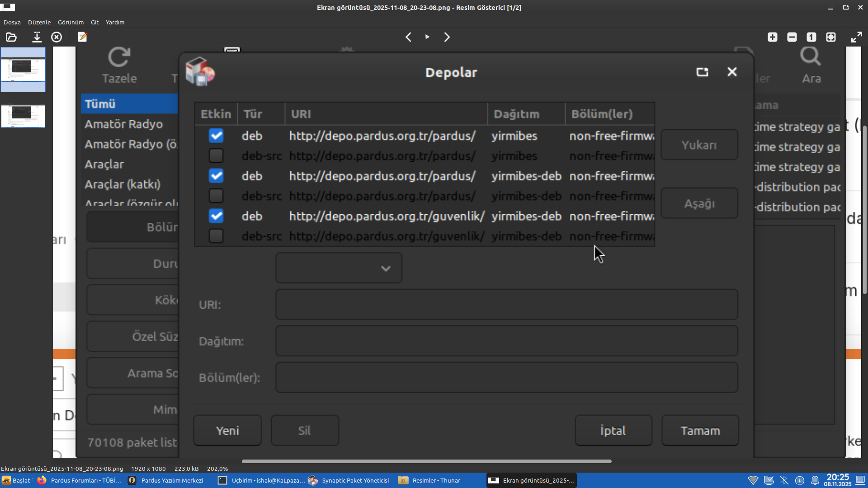Click the zoom out minus icon
The height and width of the screenshot is (488, 868).
pyautogui.click(x=792, y=37)
